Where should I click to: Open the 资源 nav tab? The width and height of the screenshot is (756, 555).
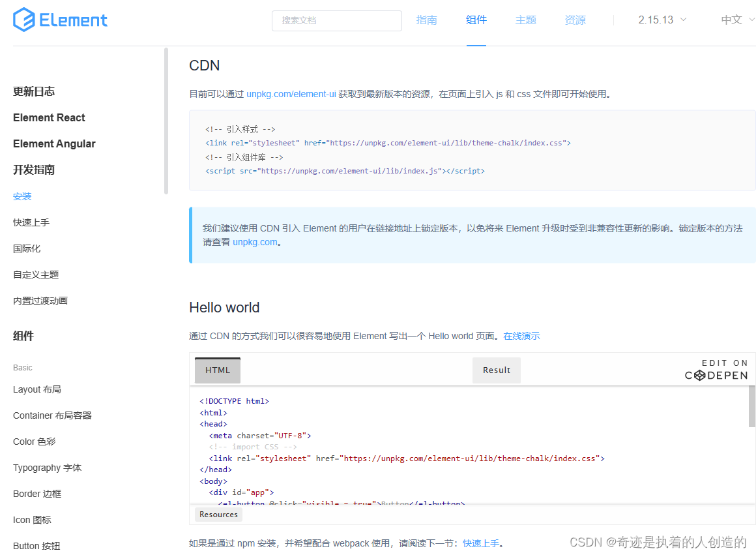click(x=575, y=20)
